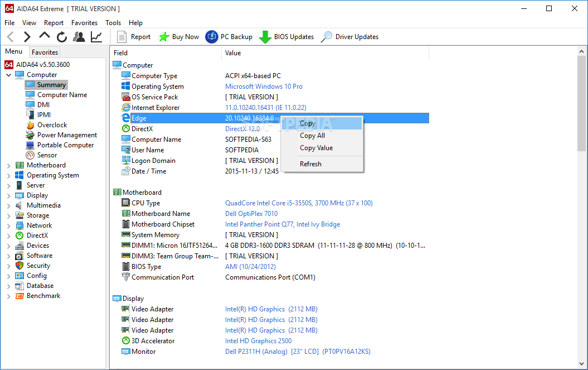Image resolution: width=588 pixels, height=370 pixels.
Task: Open the Report menu
Action: click(x=54, y=23)
